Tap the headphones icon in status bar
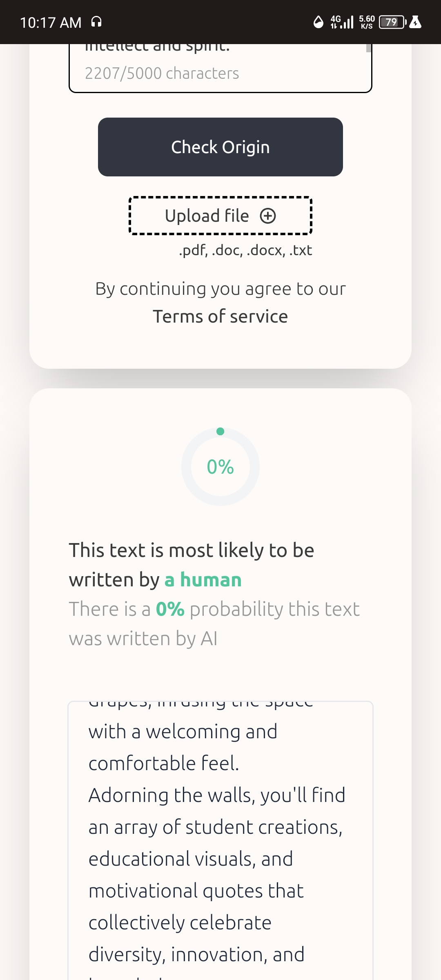The height and width of the screenshot is (980, 441). click(96, 22)
